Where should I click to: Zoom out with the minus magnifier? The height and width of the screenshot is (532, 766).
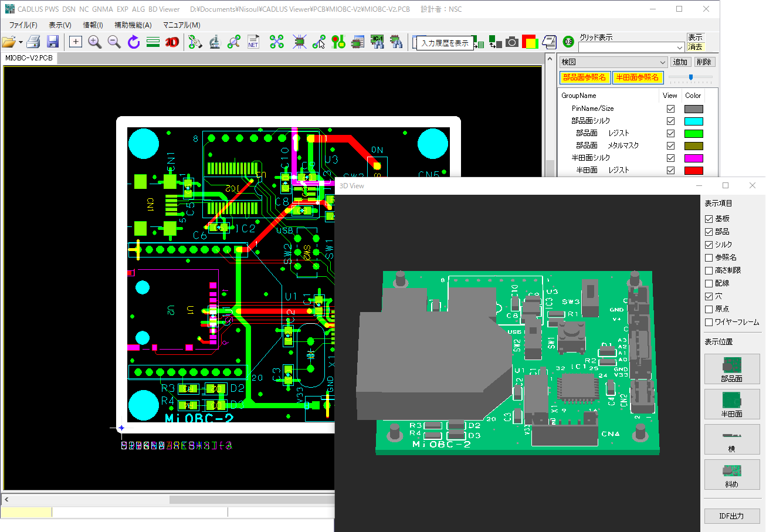point(114,42)
